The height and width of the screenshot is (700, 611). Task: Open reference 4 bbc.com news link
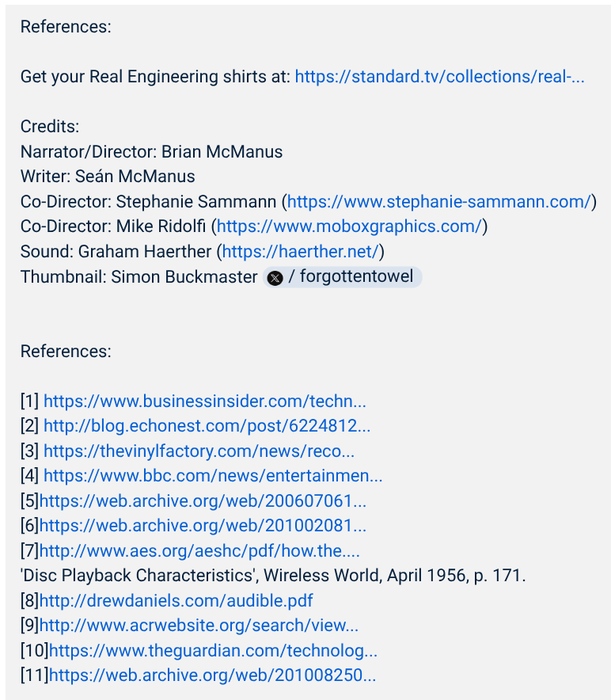(212, 477)
